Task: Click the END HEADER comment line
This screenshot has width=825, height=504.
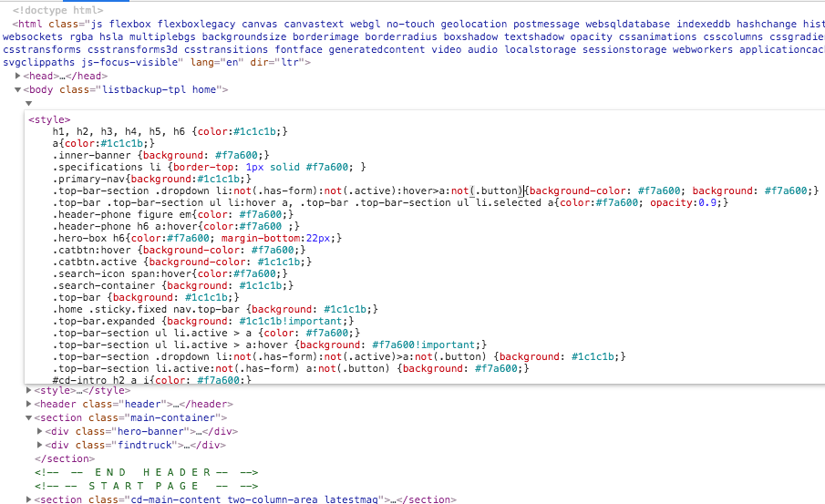Action: (146, 473)
